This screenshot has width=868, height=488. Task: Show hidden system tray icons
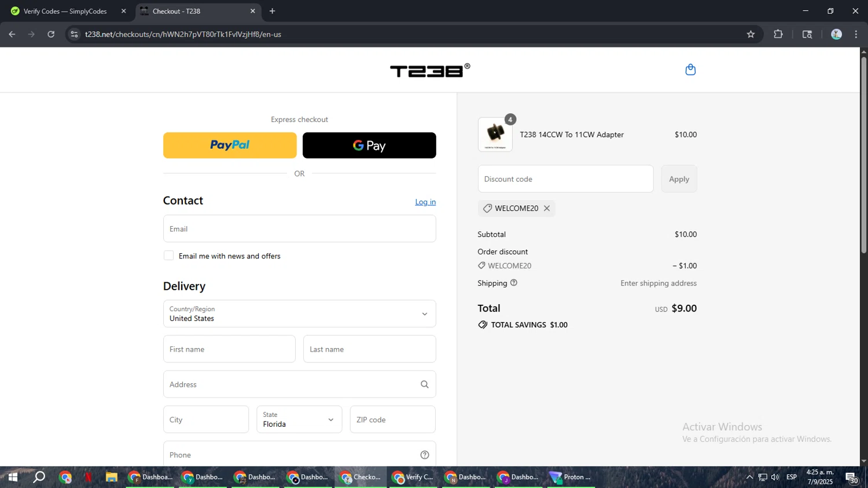pos(749,477)
